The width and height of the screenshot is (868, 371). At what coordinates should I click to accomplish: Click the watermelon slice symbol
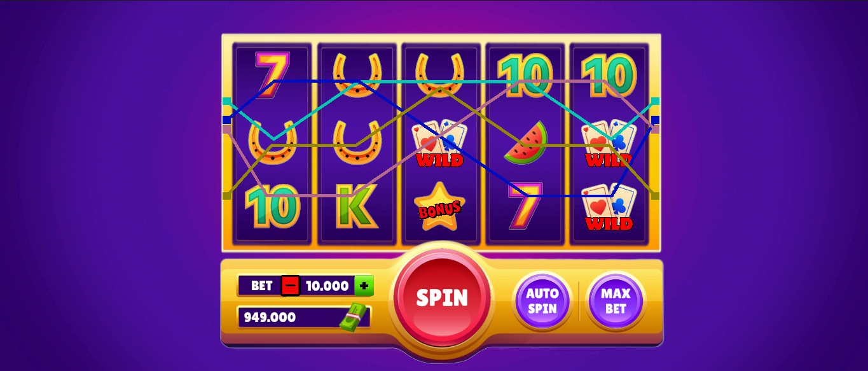pos(526,143)
